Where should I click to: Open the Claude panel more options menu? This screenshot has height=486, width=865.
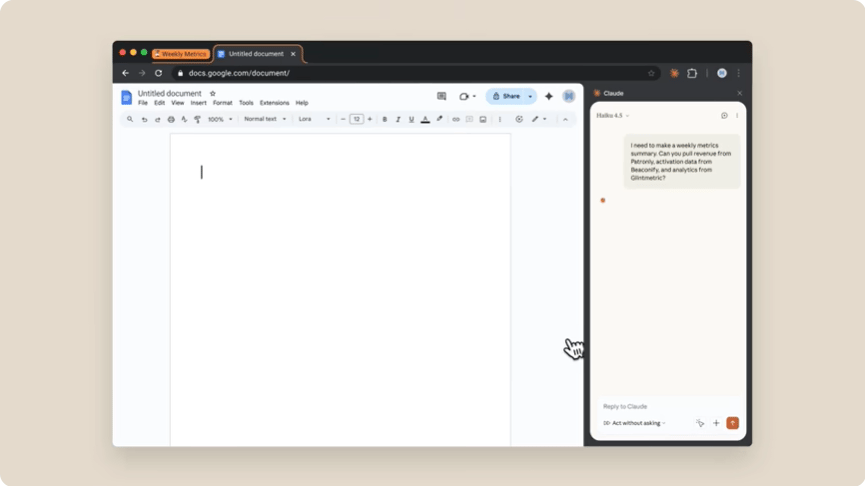737,116
